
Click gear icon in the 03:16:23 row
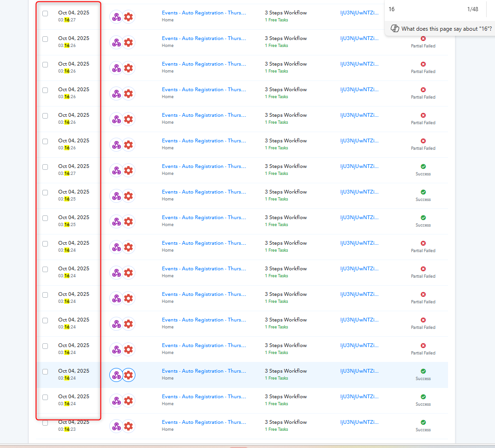[x=128, y=426]
